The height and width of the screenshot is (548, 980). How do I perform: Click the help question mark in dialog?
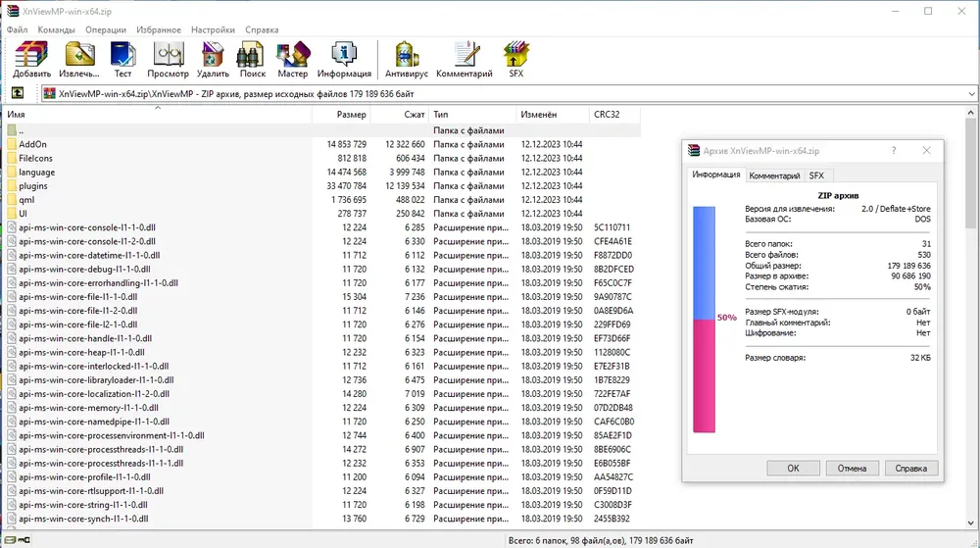point(894,151)
